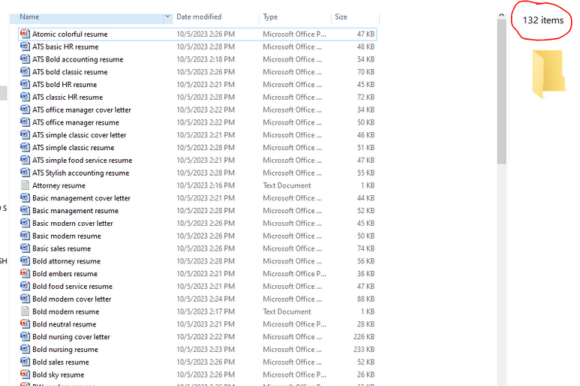Click the Word icon for Basic management cover letter
580x386 pixels.
click(x=25, y=198)
